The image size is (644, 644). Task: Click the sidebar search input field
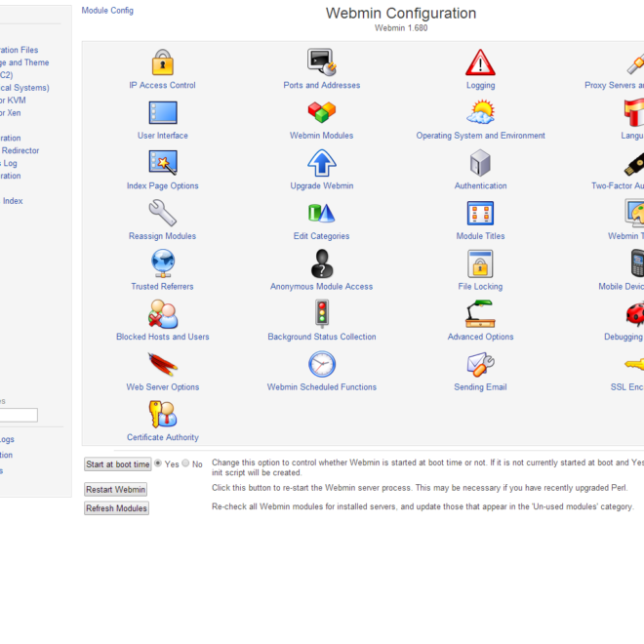tap(19, 415)
